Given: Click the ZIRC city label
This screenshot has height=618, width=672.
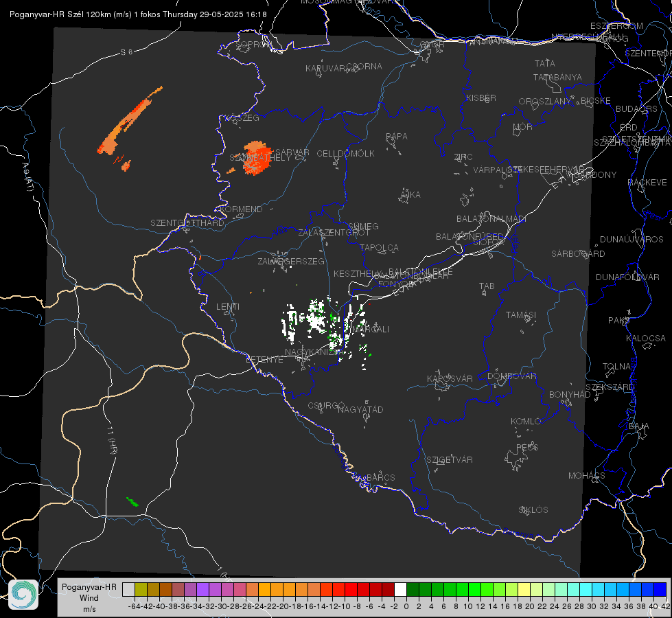Looking at the screenshot, I should click(463, 157).
